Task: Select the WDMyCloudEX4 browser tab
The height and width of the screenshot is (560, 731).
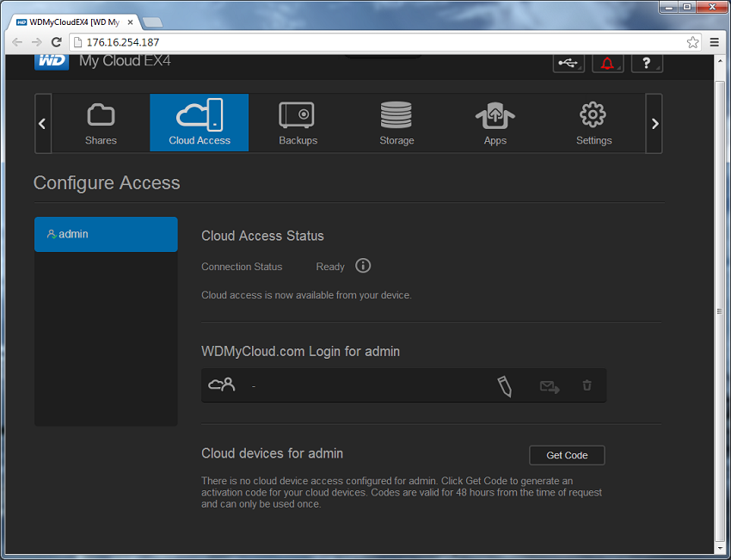Action: pos(75,22)
